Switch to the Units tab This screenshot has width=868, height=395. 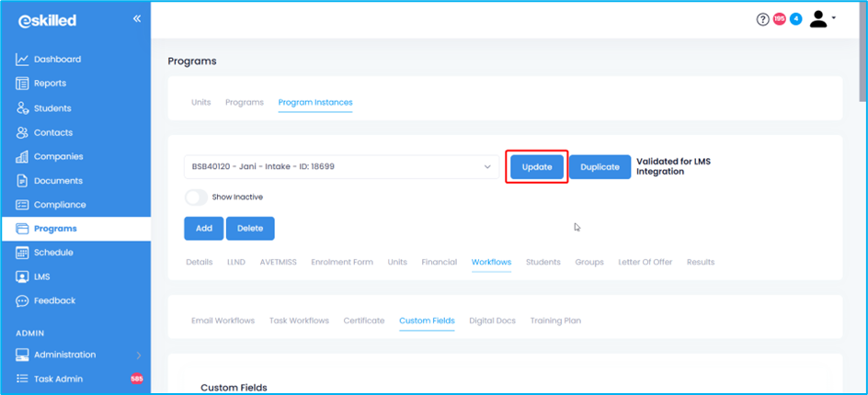pyautogui.click(x=200, y=102)
